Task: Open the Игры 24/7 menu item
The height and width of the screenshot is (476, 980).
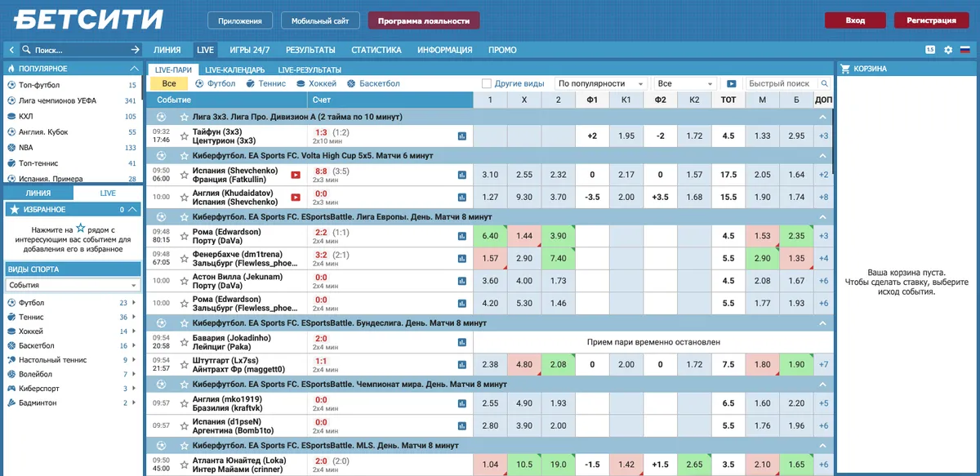Action: [250, 50]
